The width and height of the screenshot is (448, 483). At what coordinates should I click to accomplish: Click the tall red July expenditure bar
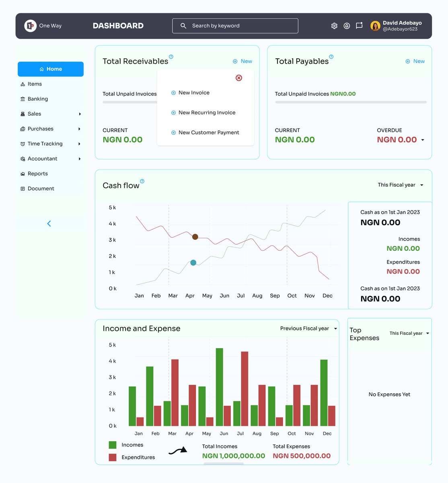245,389
